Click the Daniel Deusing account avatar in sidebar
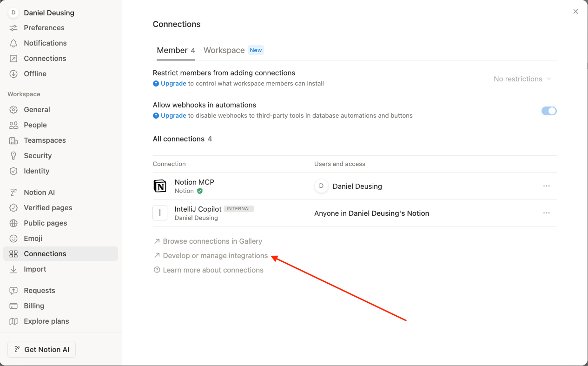The height and width of the screenshot is (366, 588). pos(13,13)
